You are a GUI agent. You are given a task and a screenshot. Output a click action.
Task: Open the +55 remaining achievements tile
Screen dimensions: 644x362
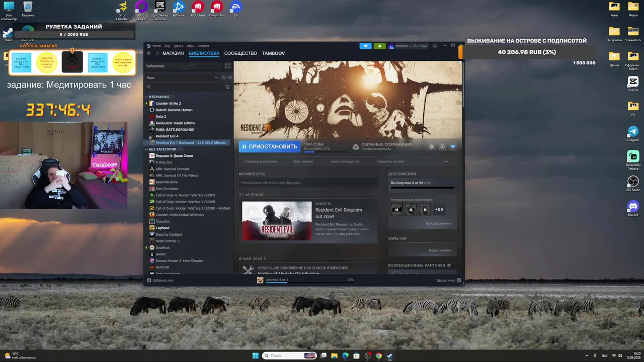[x=439, y=209]
